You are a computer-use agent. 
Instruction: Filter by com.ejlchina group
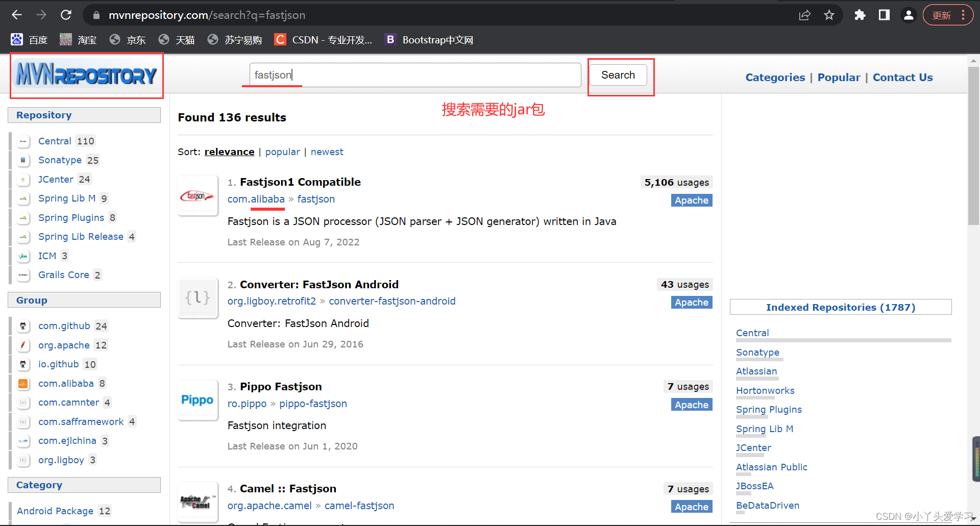[67, 441]
